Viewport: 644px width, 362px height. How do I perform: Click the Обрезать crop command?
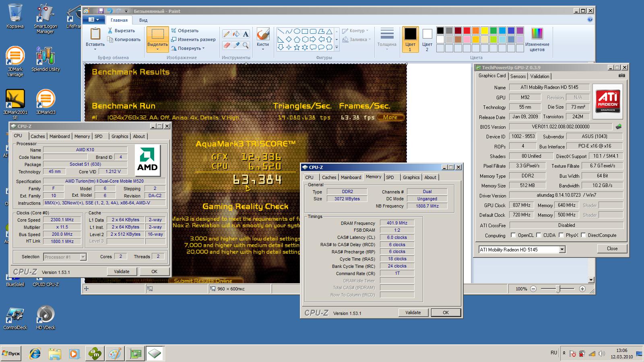pyautogui.click(x=185, y=31)
